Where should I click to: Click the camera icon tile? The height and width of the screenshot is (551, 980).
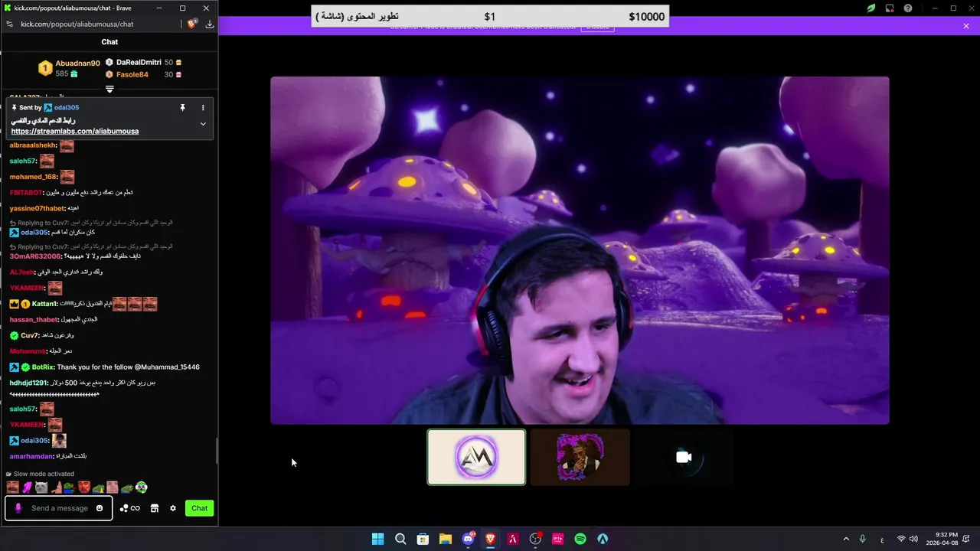tap(684, 457)
